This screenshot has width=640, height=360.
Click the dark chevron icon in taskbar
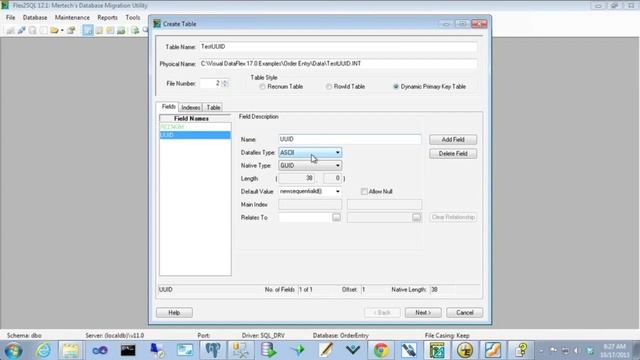click(x=353, y=350)
